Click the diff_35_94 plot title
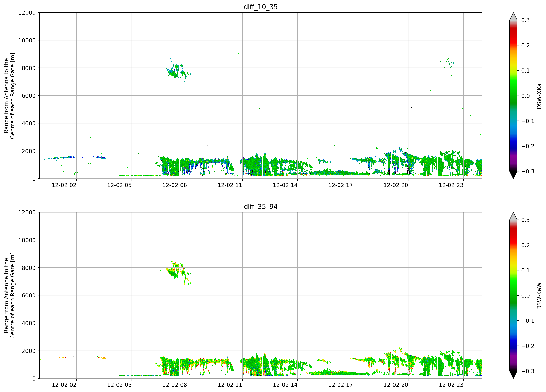 pyautogui.click(x=261, y=207)
